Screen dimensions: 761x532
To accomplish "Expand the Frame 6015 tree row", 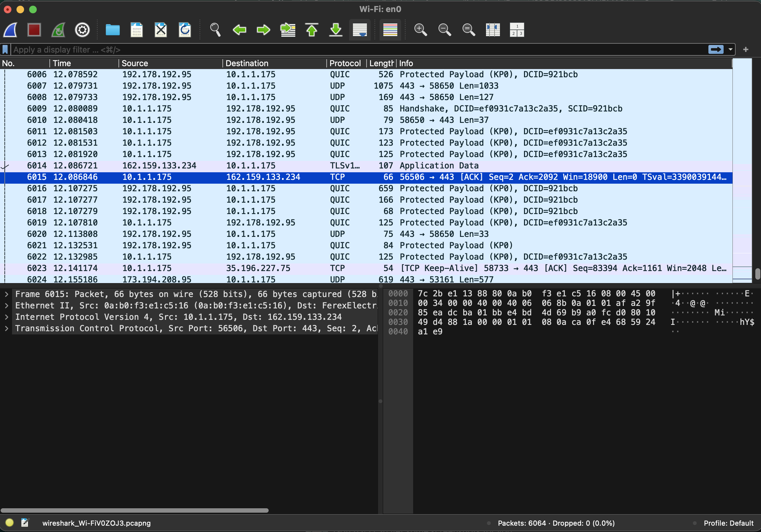I will 6,294.
